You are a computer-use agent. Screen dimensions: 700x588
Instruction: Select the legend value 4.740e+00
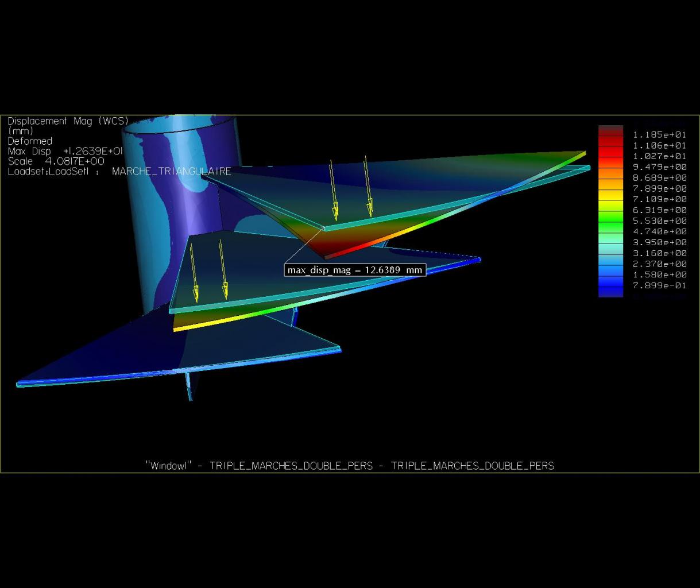(x=659, y=231)
